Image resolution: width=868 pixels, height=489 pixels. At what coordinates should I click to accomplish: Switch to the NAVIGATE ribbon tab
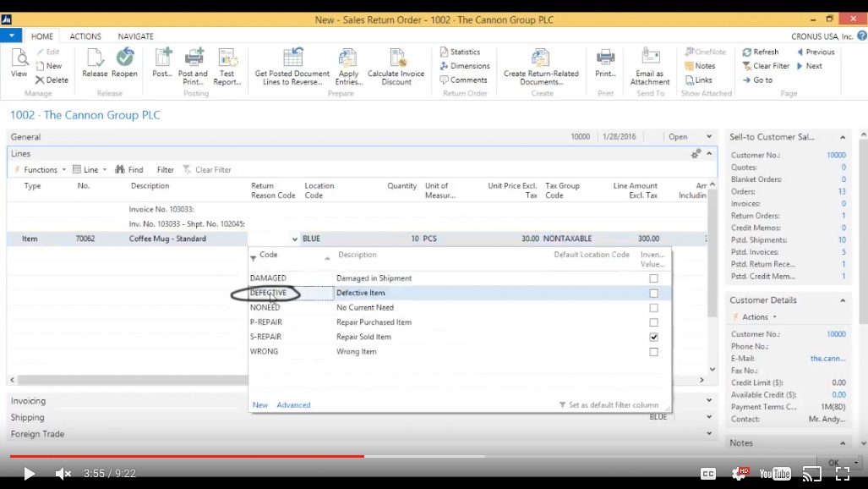(135, 36)
